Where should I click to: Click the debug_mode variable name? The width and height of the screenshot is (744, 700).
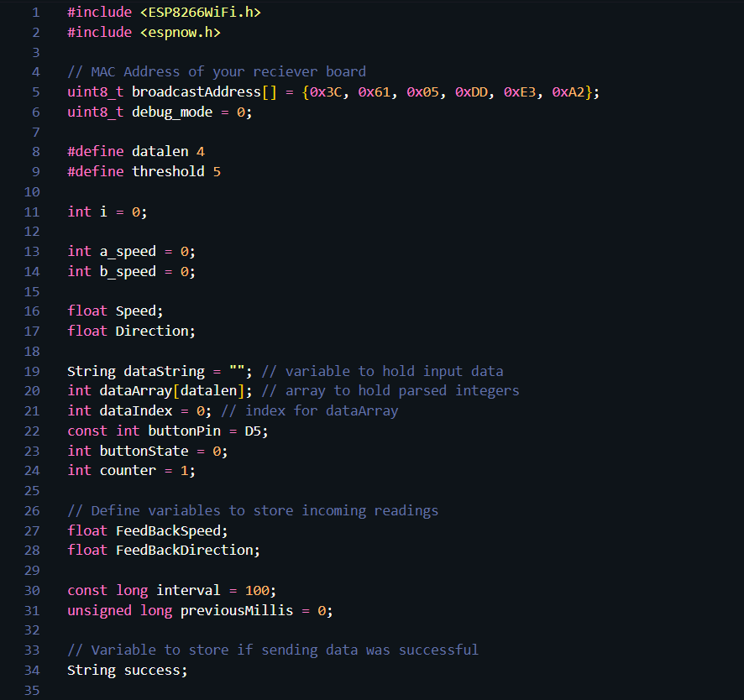click(x=172, y=112)
